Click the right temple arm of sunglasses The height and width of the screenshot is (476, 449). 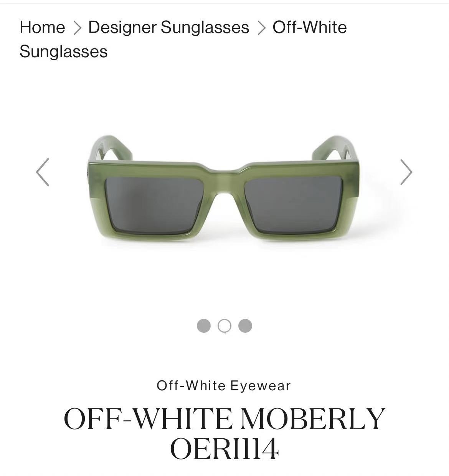pyautogui.click(x=333, y=148)
